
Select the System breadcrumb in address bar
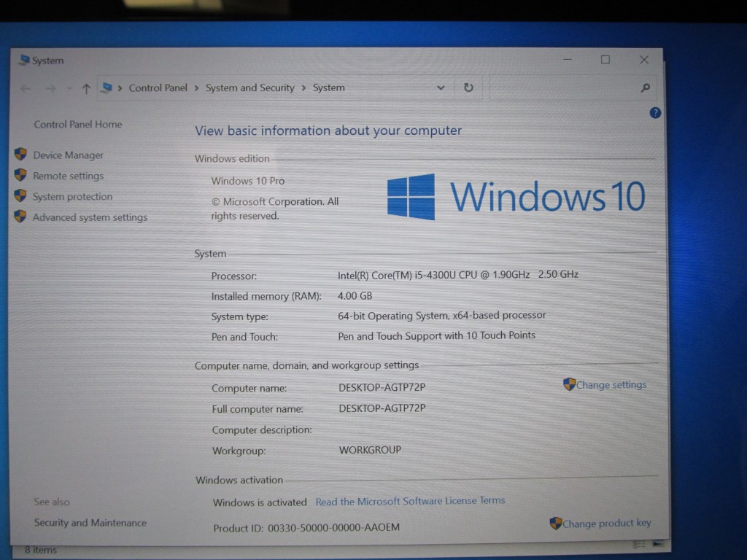click(329, 87)
